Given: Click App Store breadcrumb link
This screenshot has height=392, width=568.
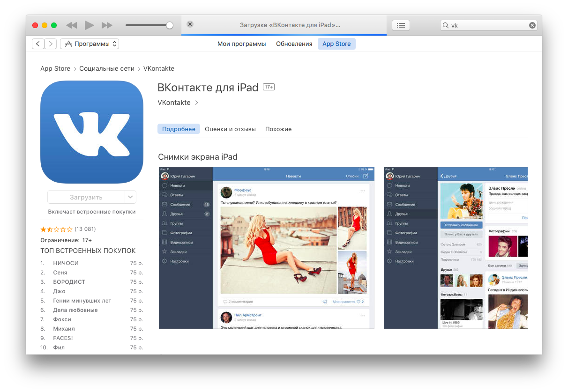Looking at the screenshot, I should (55, 68).
